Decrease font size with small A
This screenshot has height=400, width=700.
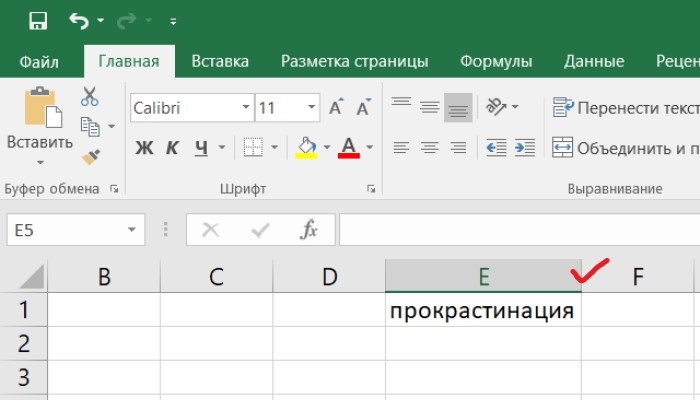click(364, 107)
